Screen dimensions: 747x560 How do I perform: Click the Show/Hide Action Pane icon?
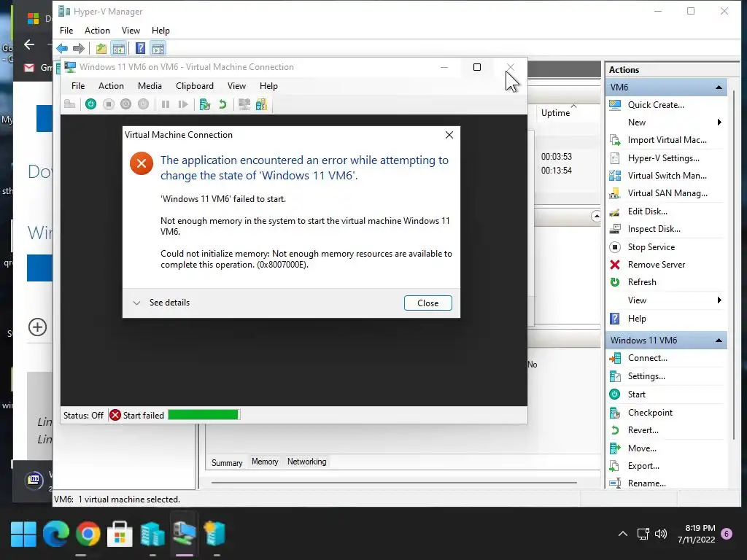click(x=158, y=48)
